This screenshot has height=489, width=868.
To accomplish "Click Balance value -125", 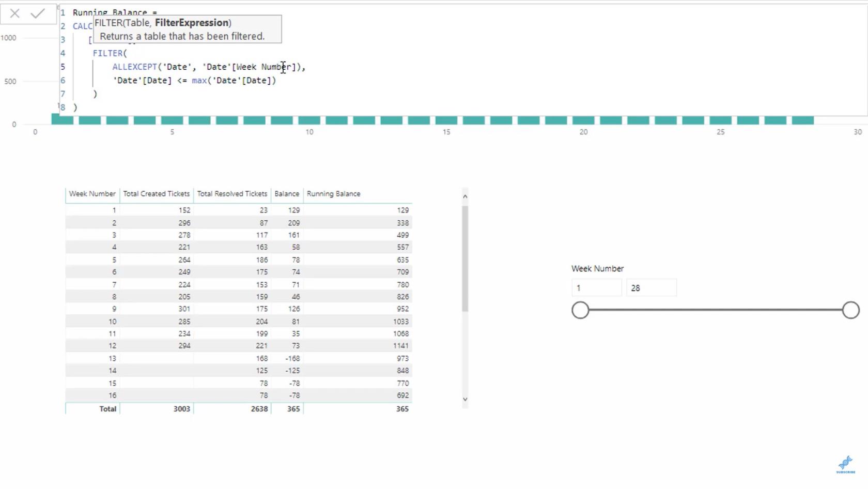I will (x=292, y=371).
